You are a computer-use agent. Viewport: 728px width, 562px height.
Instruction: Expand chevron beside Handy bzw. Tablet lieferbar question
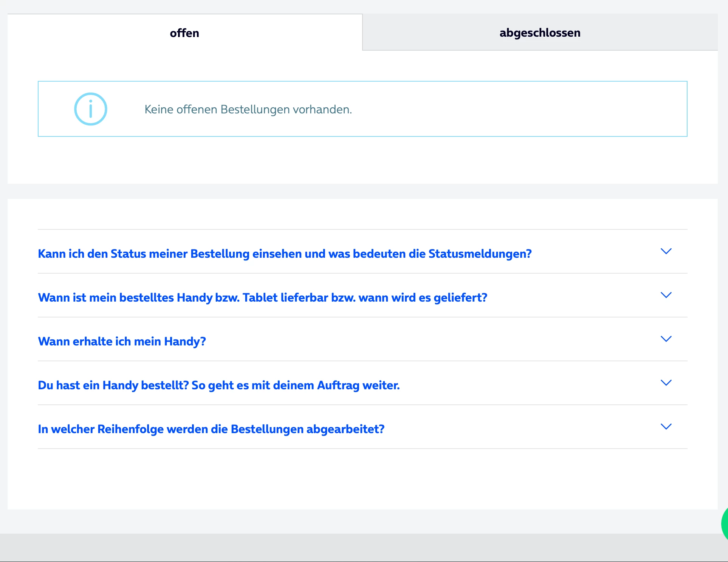[x=666, y=295]
